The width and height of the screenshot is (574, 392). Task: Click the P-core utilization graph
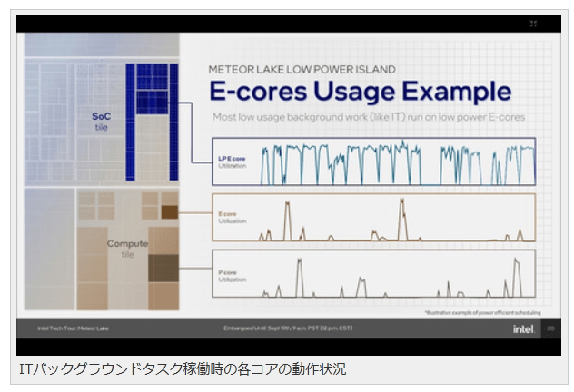[395, 276]
